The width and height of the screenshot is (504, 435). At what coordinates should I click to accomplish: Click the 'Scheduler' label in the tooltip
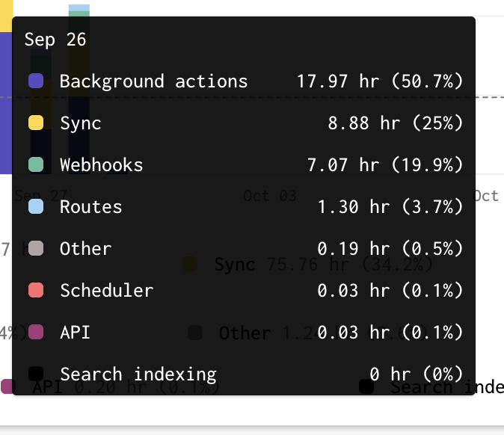tap(106, 290)
